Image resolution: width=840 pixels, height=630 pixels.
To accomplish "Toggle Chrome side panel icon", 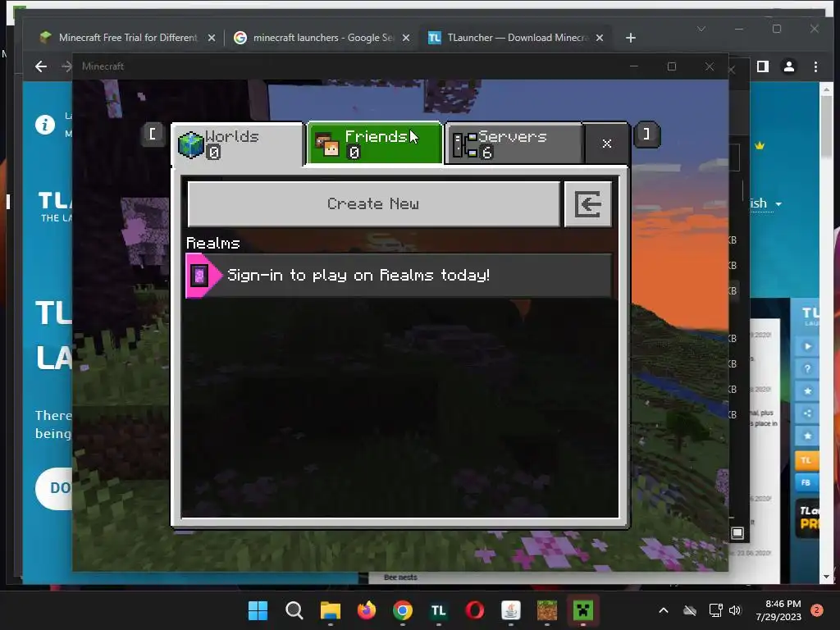I will 763,66.
